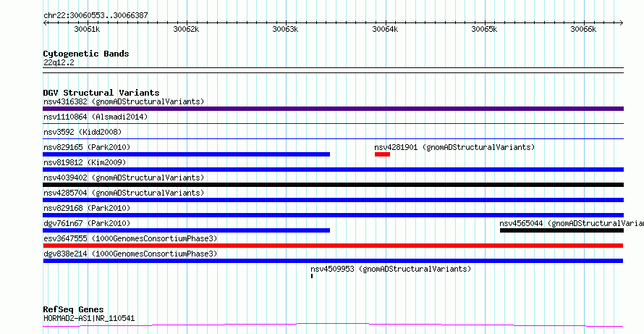This screenshot has height=334, width=644.
Task: Click the dgv761n67 (Park2010) label
Action: (x=87, y=223)
